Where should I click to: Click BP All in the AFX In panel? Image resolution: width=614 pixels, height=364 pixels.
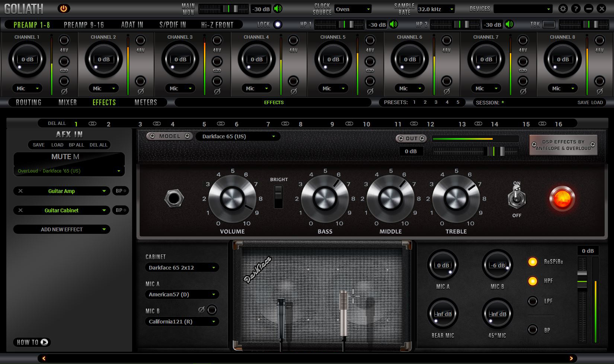pyautogui.click(x=76, y=145)
